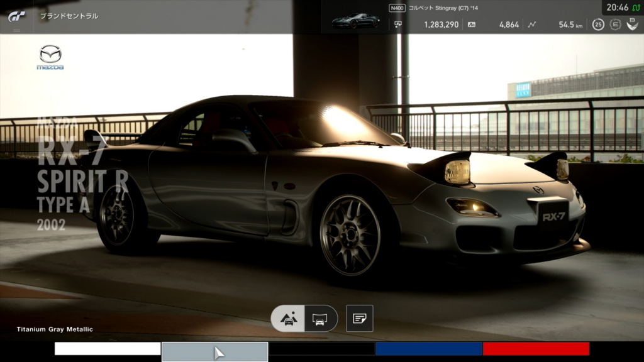Click the N400 performance class badge
This screenshot has height=362, width=644.
tap(397, 8)
